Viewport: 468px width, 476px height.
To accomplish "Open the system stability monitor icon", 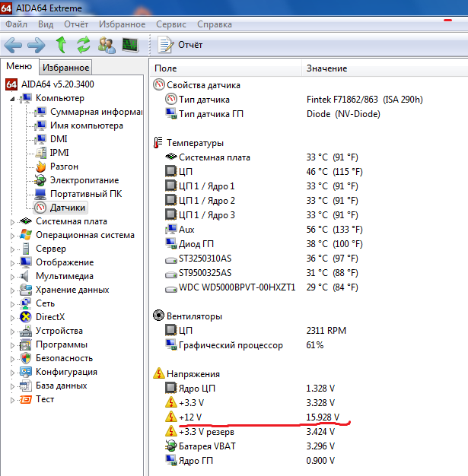I will pos(130,45).
